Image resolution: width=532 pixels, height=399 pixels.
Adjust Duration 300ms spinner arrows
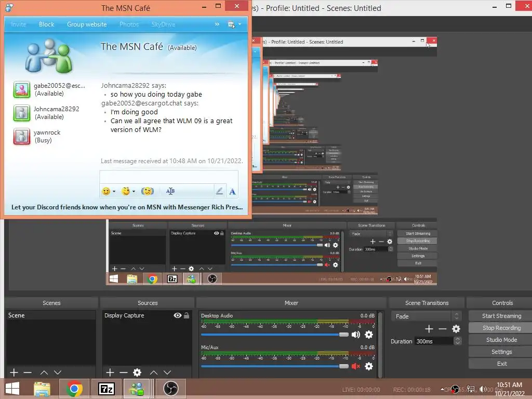(x=458, y=341)
